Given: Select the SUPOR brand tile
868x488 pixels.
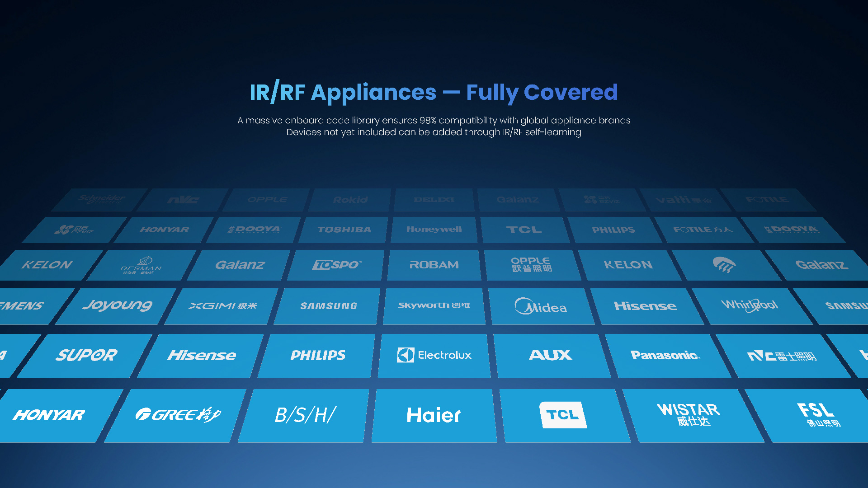Looking at the screenshot, I should [x=86, y=355].
